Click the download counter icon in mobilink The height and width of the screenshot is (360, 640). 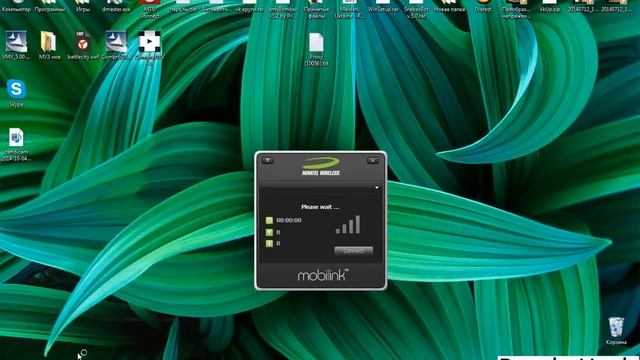coord(269,244)
